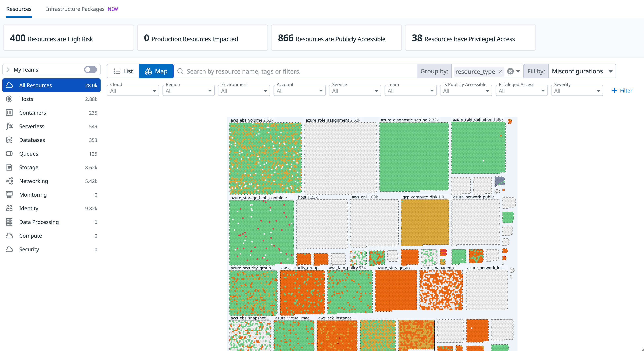
Task: Click the Compute cloud icon
Action: [x=9, y=236]
